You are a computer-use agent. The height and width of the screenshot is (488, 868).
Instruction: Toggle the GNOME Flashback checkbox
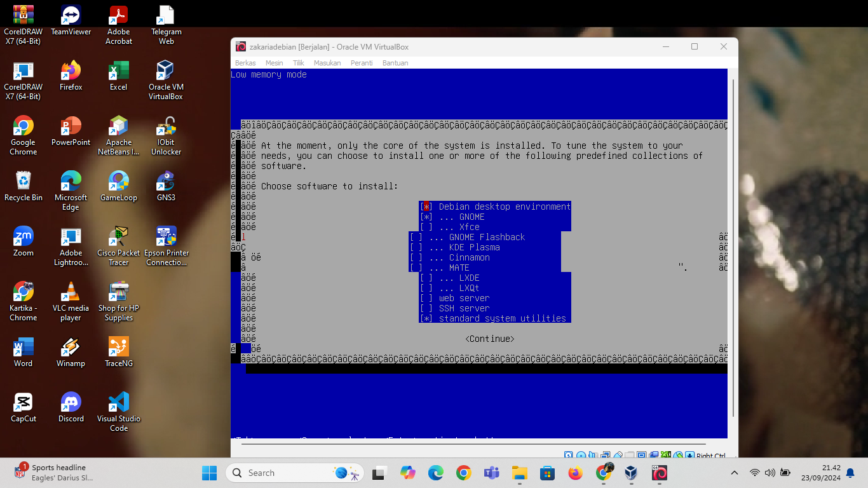click(416, 237)
